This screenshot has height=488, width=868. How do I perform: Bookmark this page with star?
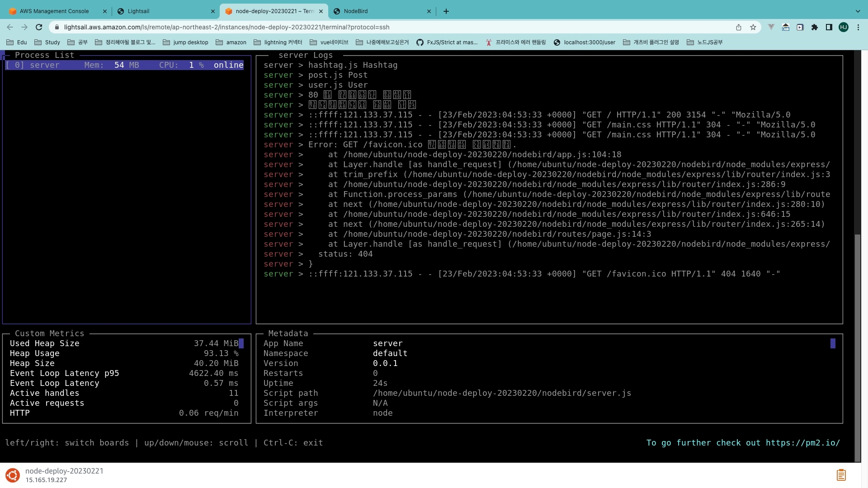click(x=753, y=27)
